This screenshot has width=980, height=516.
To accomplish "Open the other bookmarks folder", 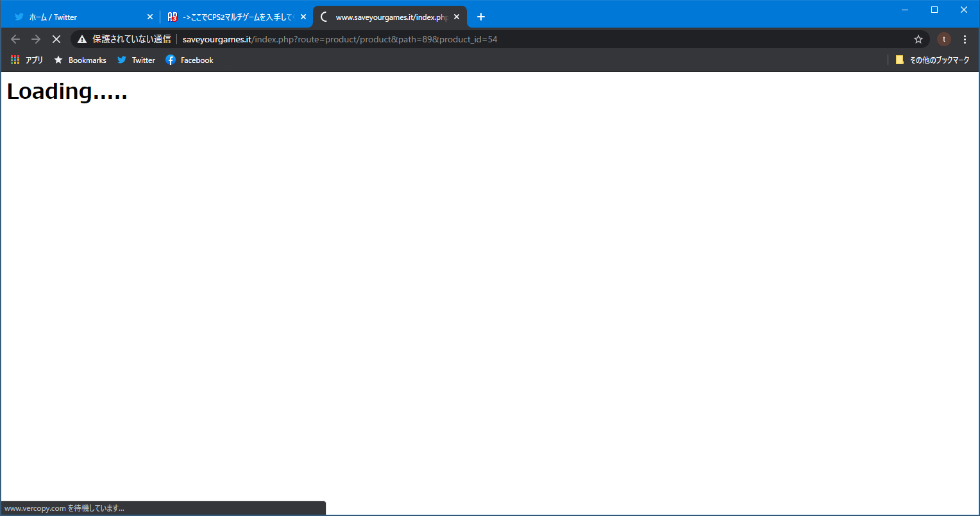I will tap(933, 60).
